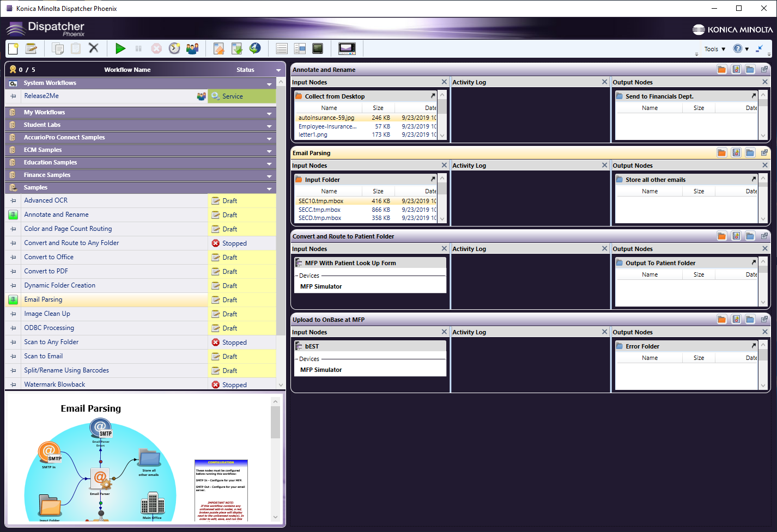Click the Email Parsing workflow diagram thumbnail

[x=100, y=469]
